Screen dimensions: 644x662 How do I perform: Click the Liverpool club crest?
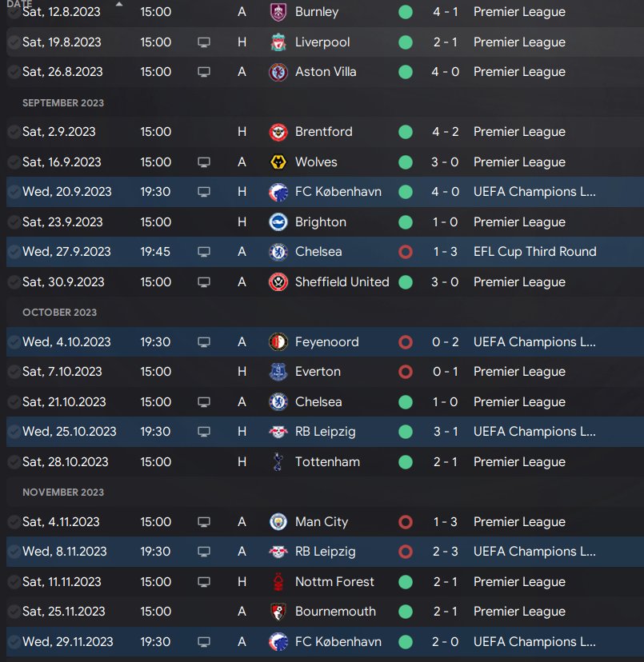278,42
